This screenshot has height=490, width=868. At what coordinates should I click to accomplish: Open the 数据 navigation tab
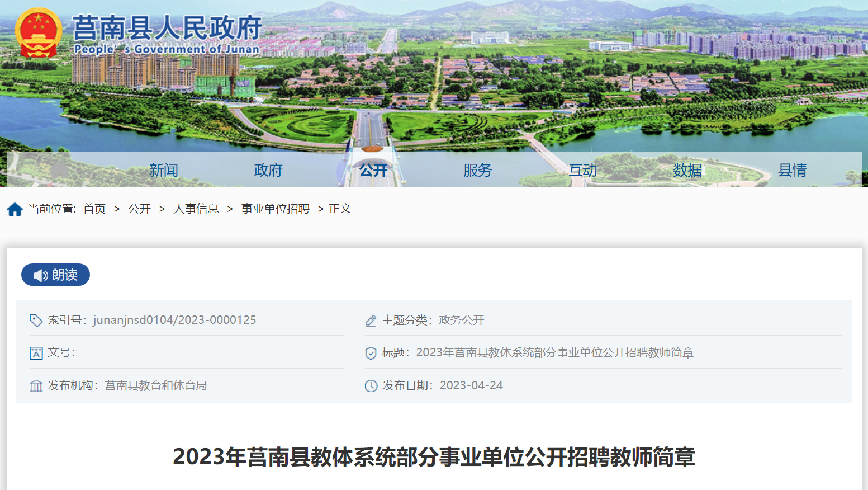[x=687, y=170]
